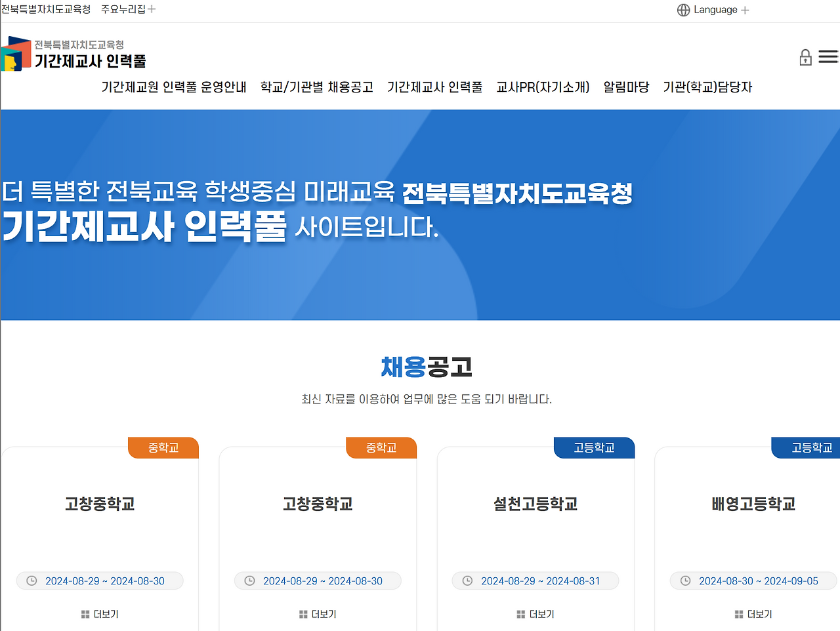Click the globe icon next to Language
The image size is (840, 631).
pos(683,9)
